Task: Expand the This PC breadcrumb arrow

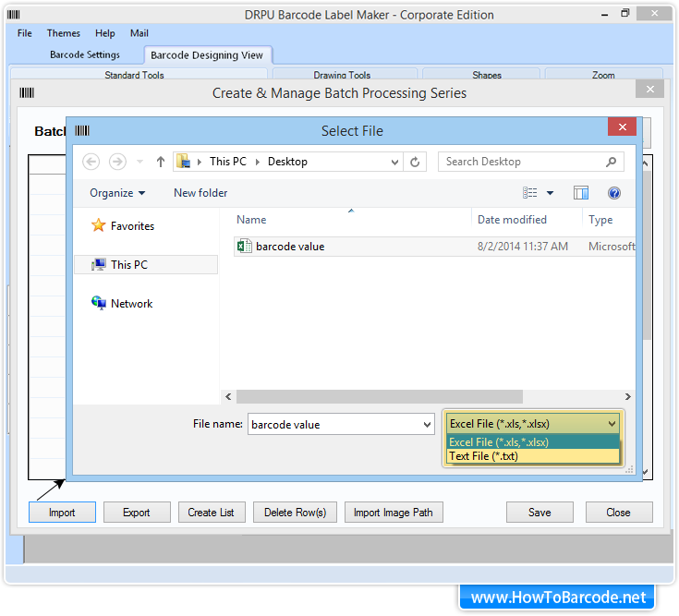Action: (x=200, y=162)
